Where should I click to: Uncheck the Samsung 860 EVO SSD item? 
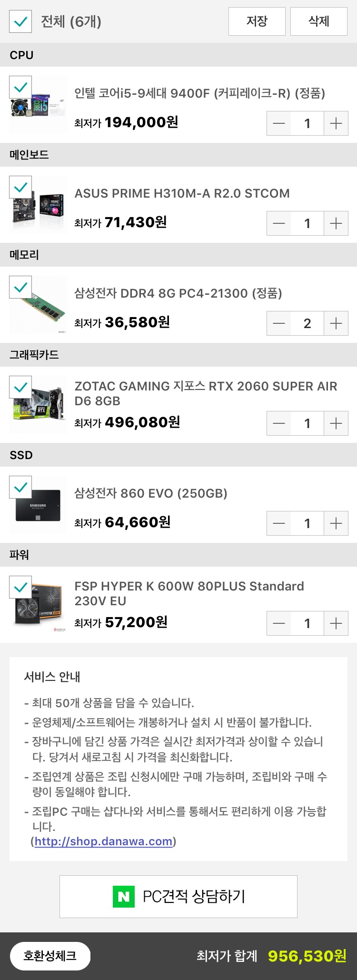pos(20,487)
